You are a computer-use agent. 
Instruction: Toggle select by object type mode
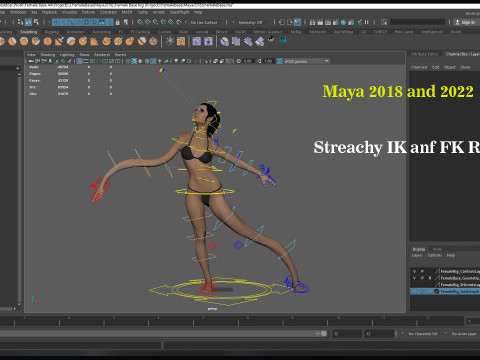pos(28,22)
